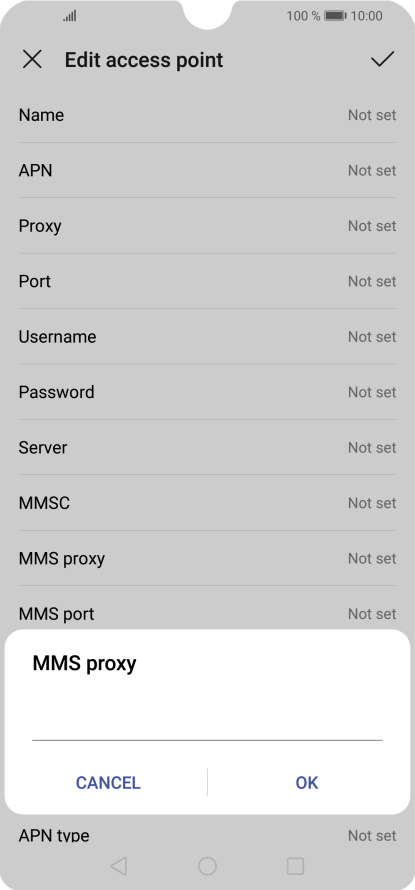The height and width of the screenshot is (890, 415).
Task: Tap the Home circle navigation icon
Action: point(207,866)
